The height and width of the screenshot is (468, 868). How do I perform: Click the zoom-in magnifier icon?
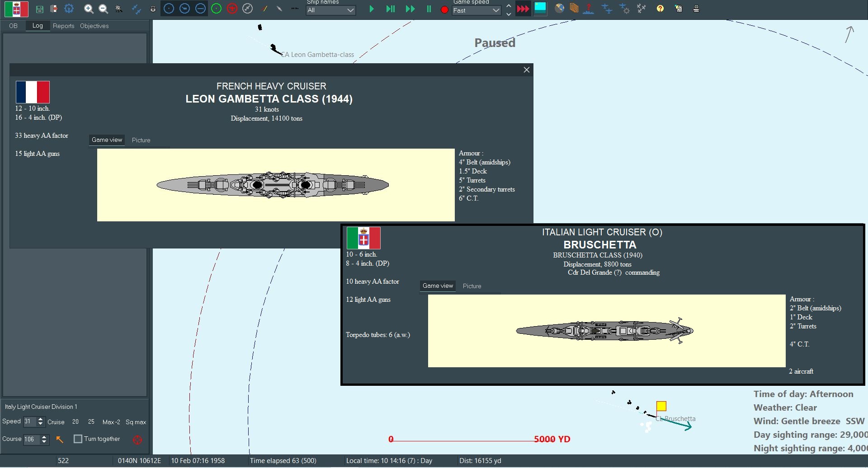pos(89,9)
